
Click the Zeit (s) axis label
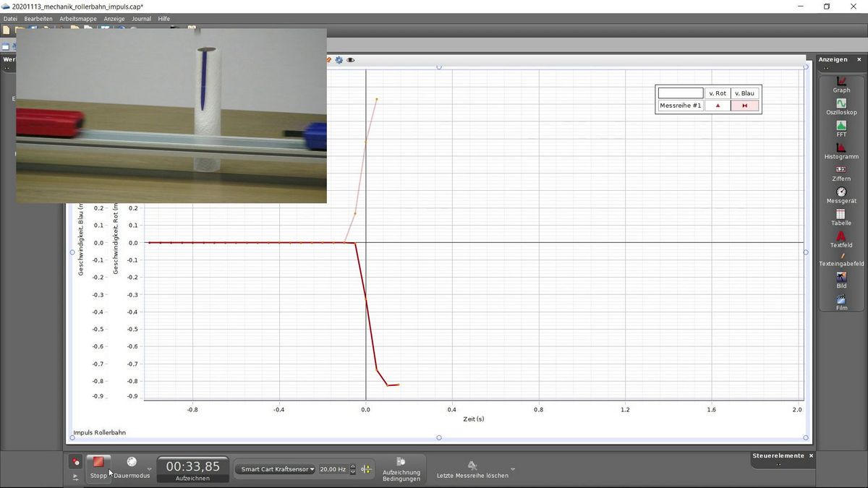pyautogui.click(x=474, y=419)
